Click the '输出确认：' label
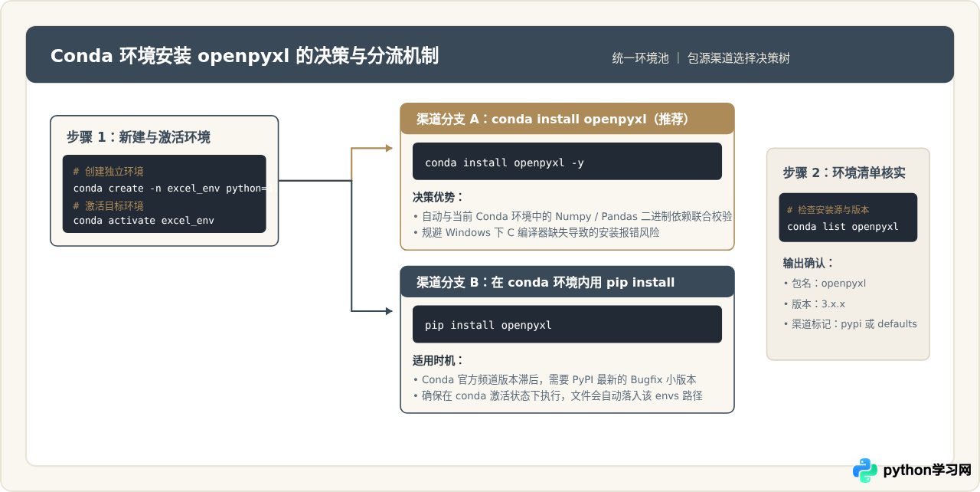This screenshot has width=980, height=492. 808,263
